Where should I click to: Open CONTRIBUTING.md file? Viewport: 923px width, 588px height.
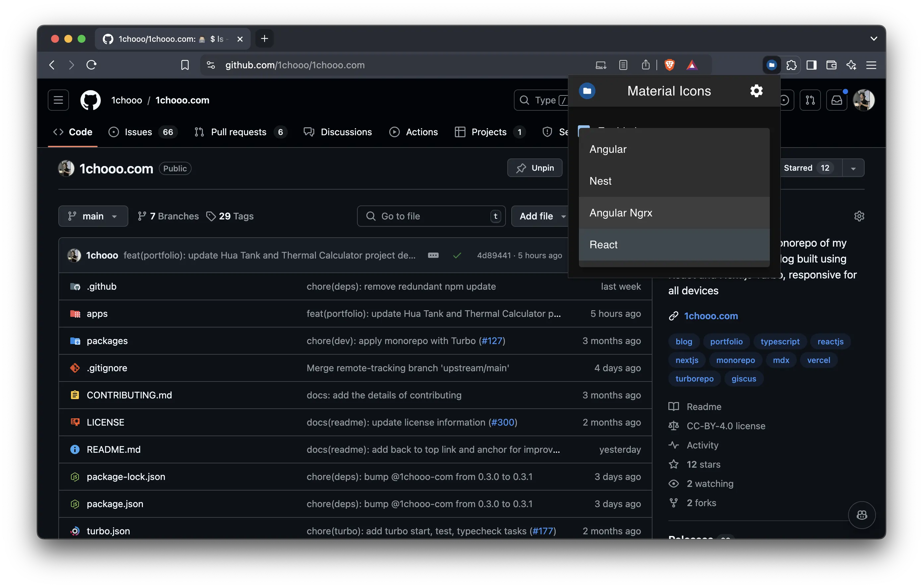pos(129,395)
